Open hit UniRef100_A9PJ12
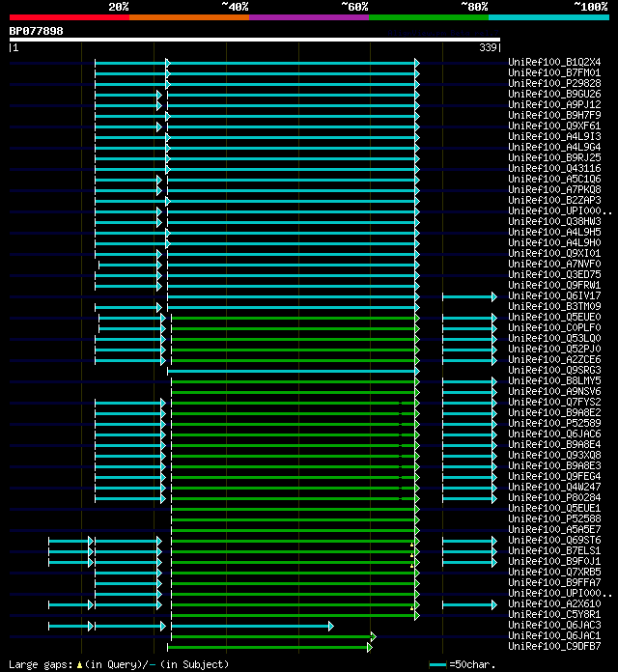The height and width of the screenshot is (672, 618). [x=554, y=104]
